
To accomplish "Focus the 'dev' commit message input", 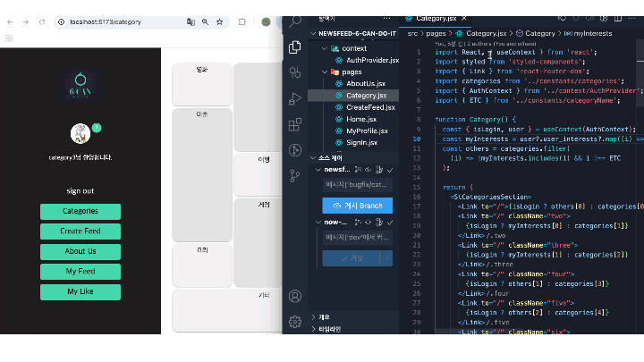I will (357, 237).
